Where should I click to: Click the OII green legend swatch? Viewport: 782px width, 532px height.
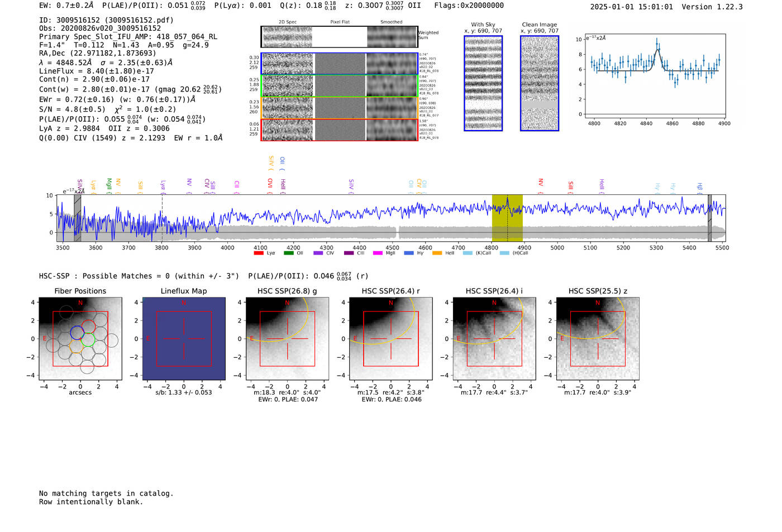[288, 253]
